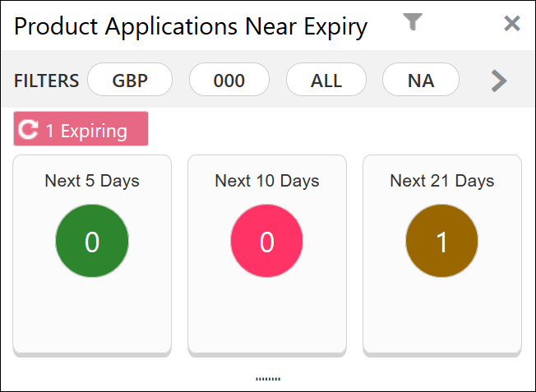Image resolution: width=536 pixels, height=392 pixels.
Task: Click the 1 Expiring badge
Action: click(x=81, y=129)
